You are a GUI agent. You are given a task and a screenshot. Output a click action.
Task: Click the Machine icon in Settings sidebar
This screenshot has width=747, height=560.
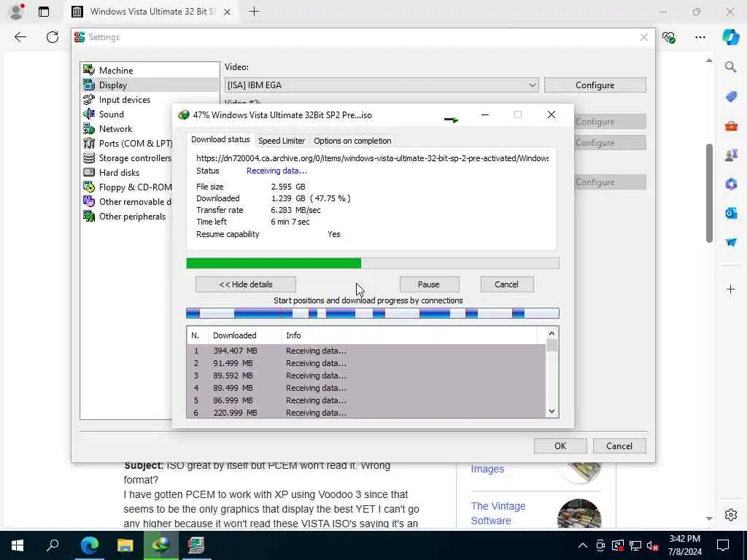pyautogui.click(x=89, y=70)
